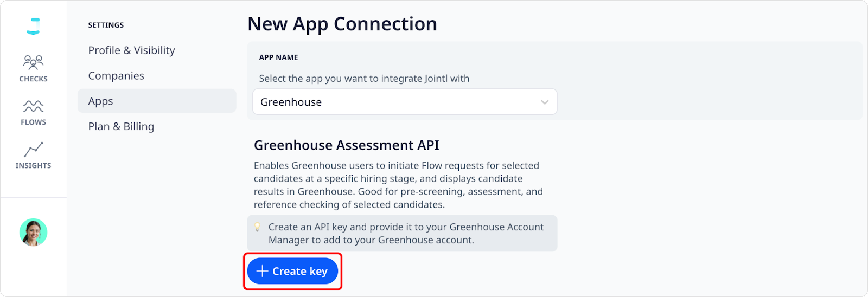The image size is (868, 297).
Task: Open the user profile avatar
Action: point(34,233)
